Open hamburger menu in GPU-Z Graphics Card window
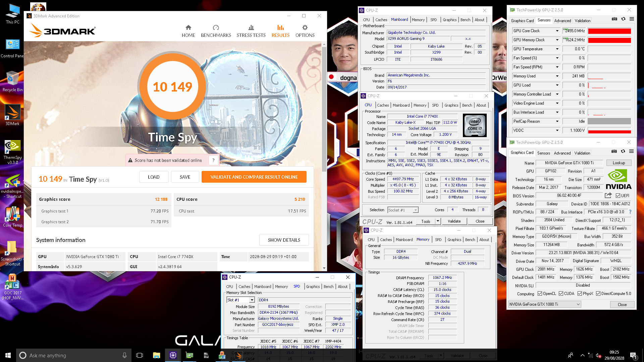The height and width of the screenshot is (362, 644). coord(631,152)
